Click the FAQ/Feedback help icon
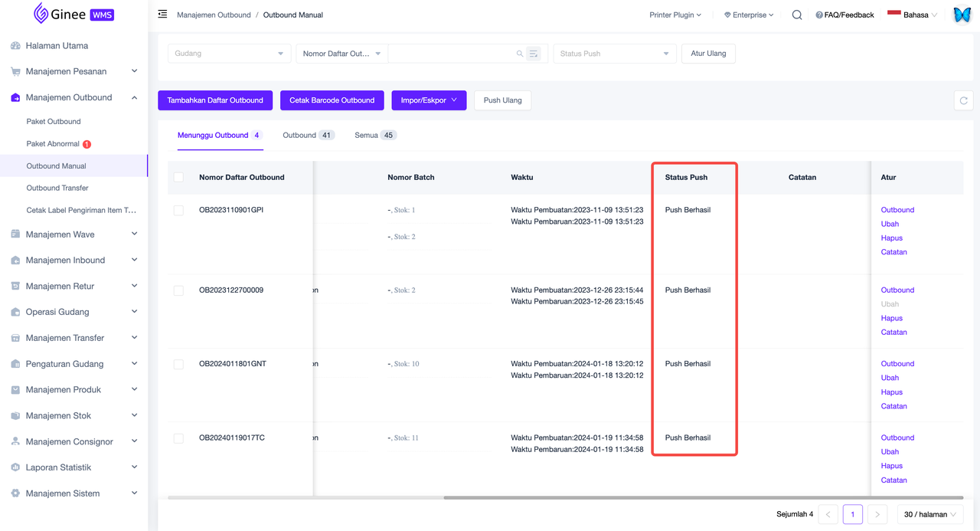The width and height of the screenshot is (980, 531). [x=819, y=15]
